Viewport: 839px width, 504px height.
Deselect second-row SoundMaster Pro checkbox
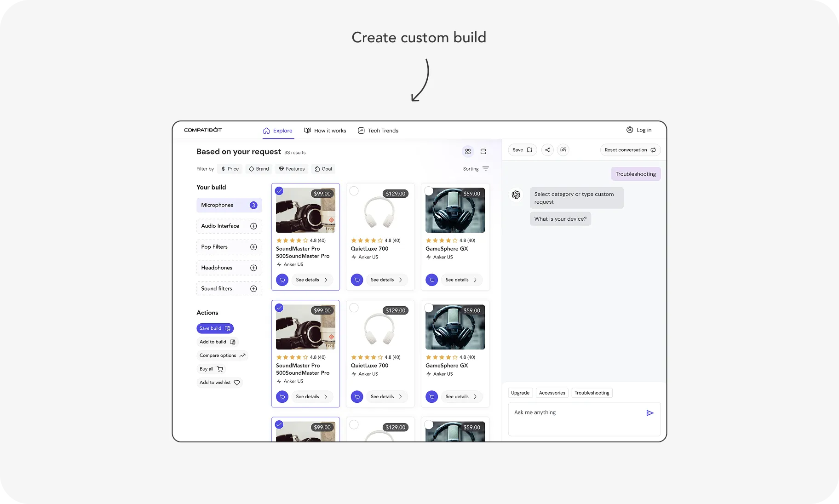coord(279,308)
